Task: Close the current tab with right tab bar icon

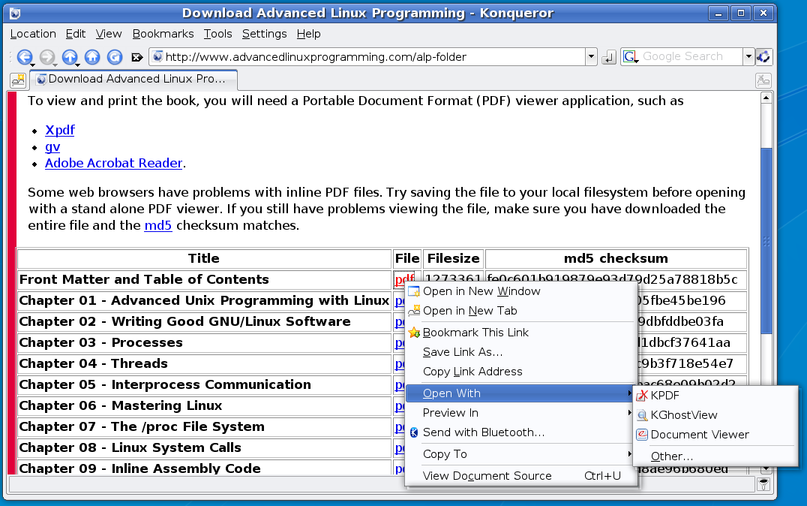Action: 763,80
